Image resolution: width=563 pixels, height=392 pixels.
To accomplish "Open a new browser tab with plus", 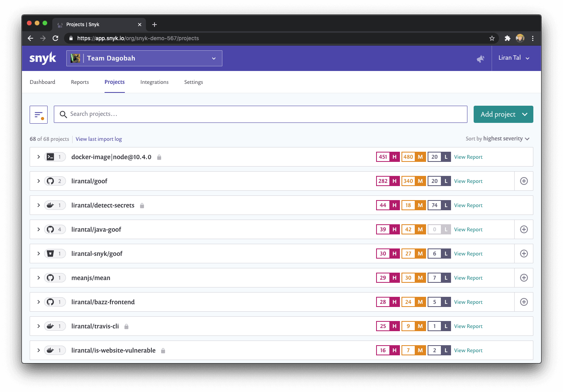I will (155, 25).
